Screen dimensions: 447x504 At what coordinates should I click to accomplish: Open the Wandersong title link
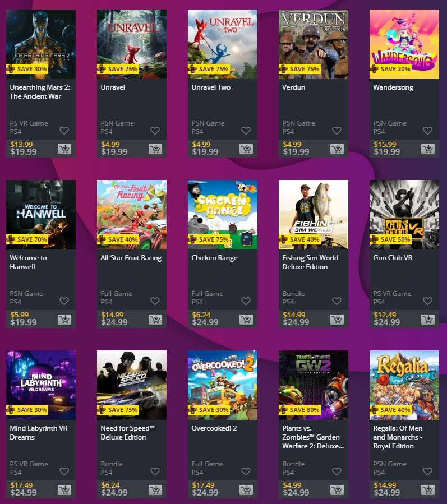[x=393, y=87]
